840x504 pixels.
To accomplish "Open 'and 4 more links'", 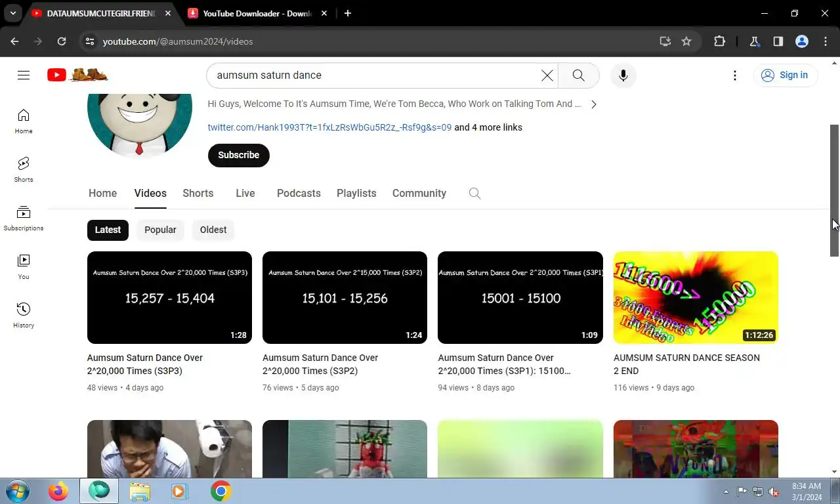I will coord(488,127).
